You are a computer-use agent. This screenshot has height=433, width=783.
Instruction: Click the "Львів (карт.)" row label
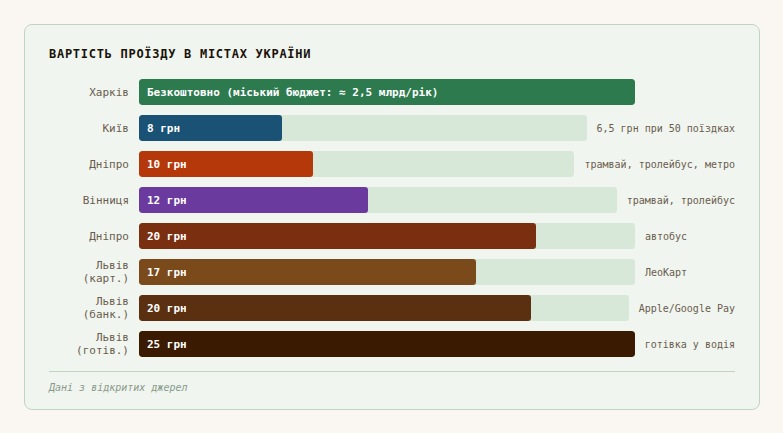pyautogui.click(x=106, y=272)
